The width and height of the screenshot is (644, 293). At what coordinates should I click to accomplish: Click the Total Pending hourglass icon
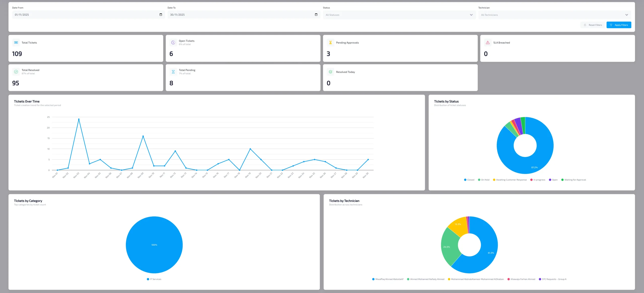173,72
